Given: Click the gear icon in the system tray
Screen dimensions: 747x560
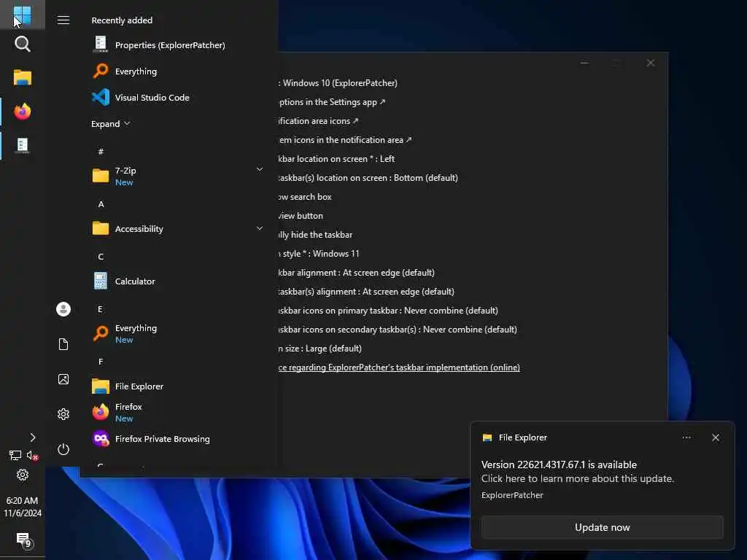Looking at the screenshot, I should coord(23,475).
